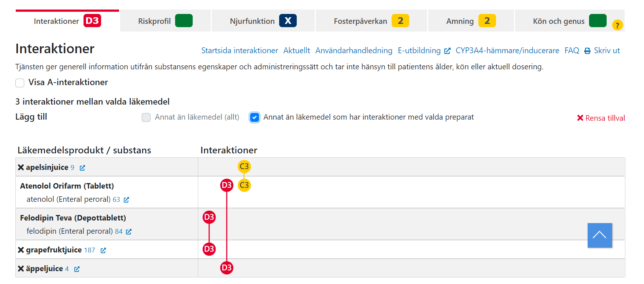Check the 'Annat än läkemedel (allt)' box
This screenshot has height=284, width=644.
tap(146, 117)
